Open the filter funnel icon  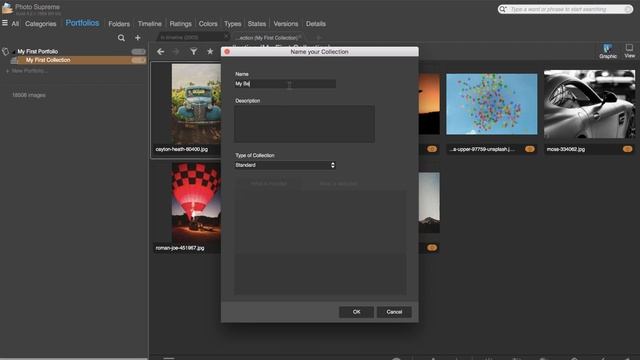click(x=193, y=51)
